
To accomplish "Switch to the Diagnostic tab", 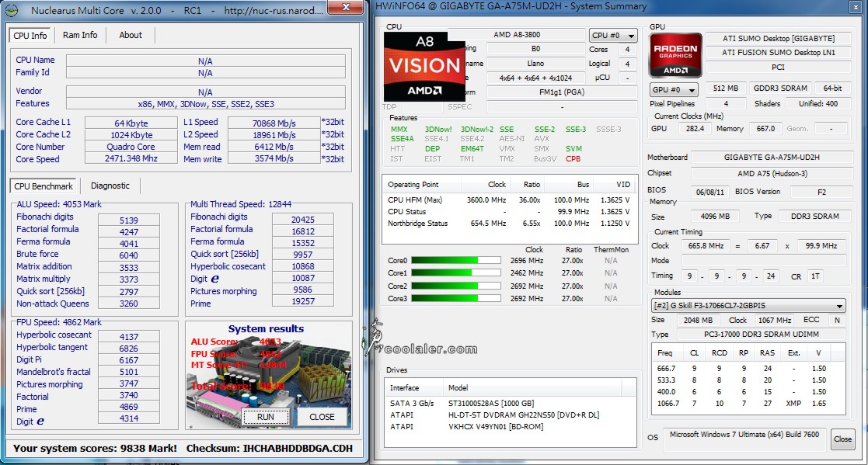I will point(110,186).
